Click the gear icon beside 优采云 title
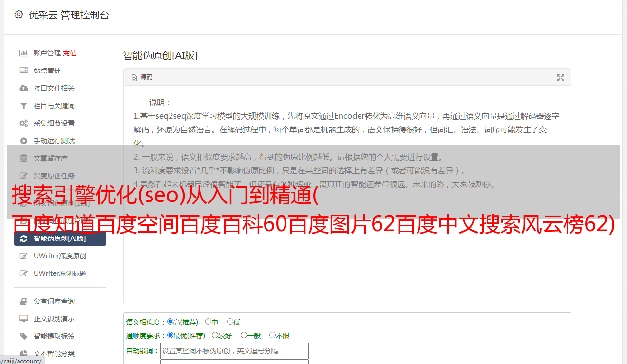Image resolution: width=627 pixels, height=364 pixels. [x=19, y=15]
